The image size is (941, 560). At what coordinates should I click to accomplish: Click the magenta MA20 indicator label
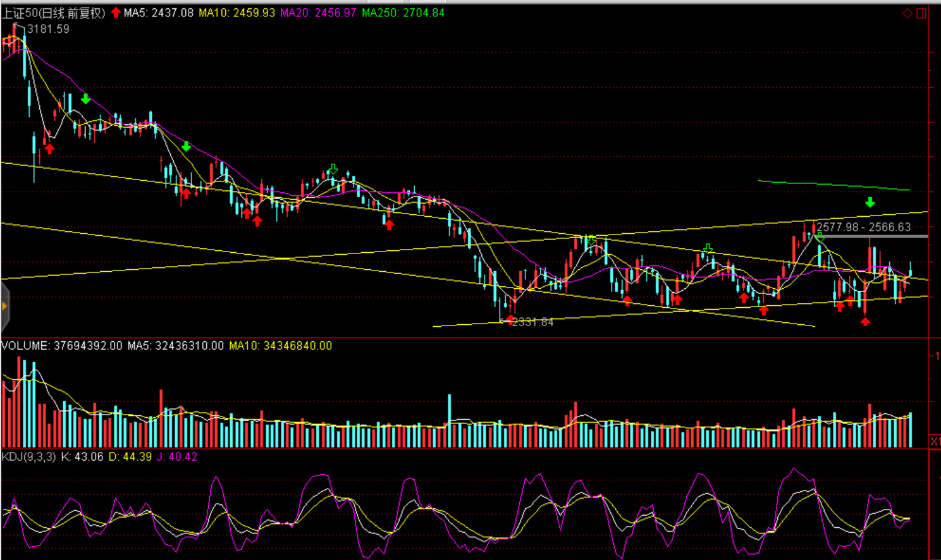pyautogui.click(x=318, y=13)
